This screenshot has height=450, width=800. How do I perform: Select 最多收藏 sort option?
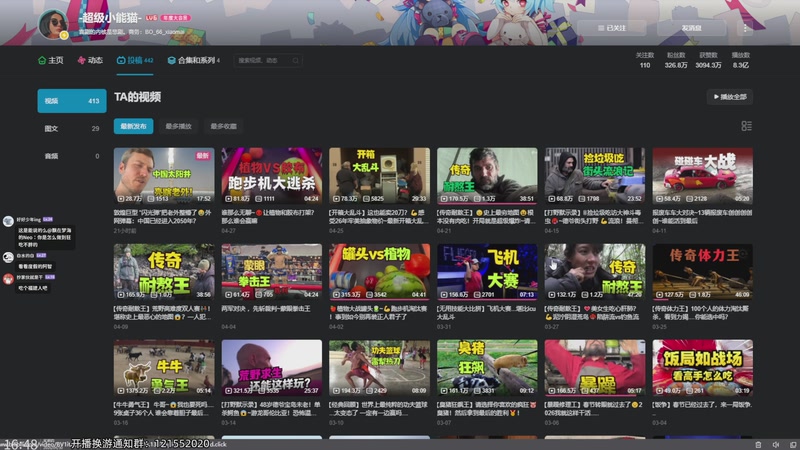tap(223, 126)
